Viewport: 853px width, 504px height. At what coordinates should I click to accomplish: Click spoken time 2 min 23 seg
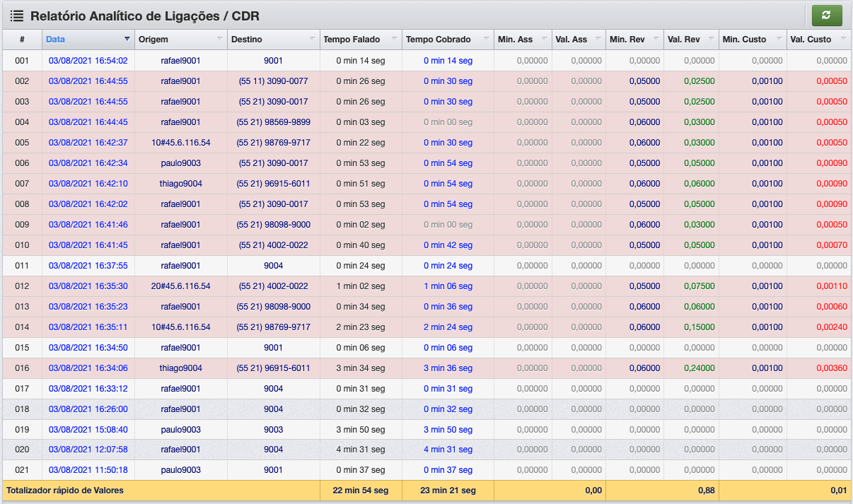[361, 327]
